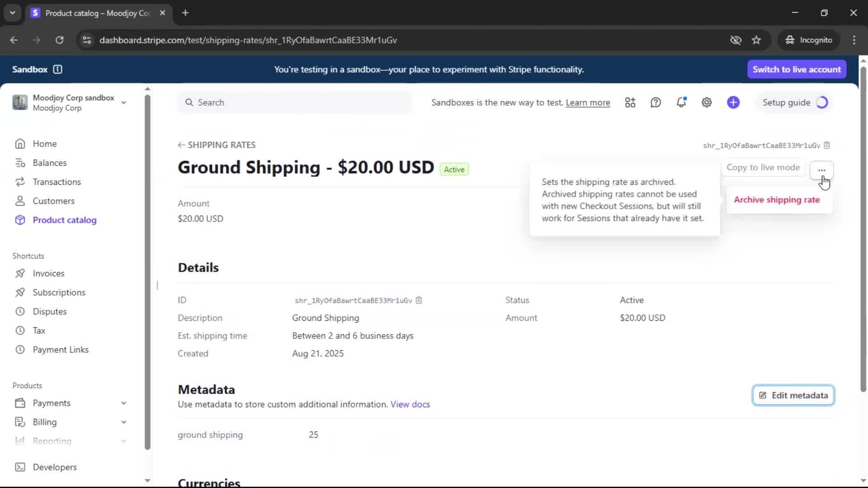Bookmark this page with the star icon
Screen dimensions: 868x488
[756, 40]
